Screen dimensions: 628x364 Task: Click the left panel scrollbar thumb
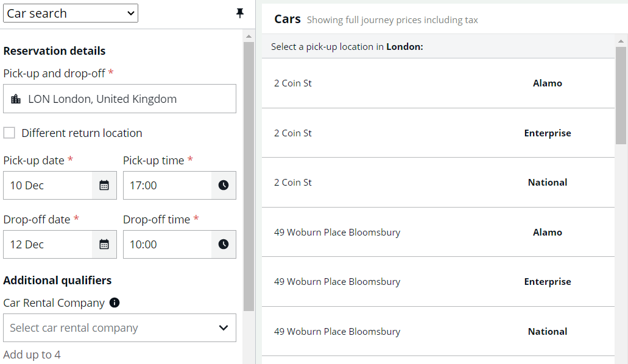tap(249, 176)
